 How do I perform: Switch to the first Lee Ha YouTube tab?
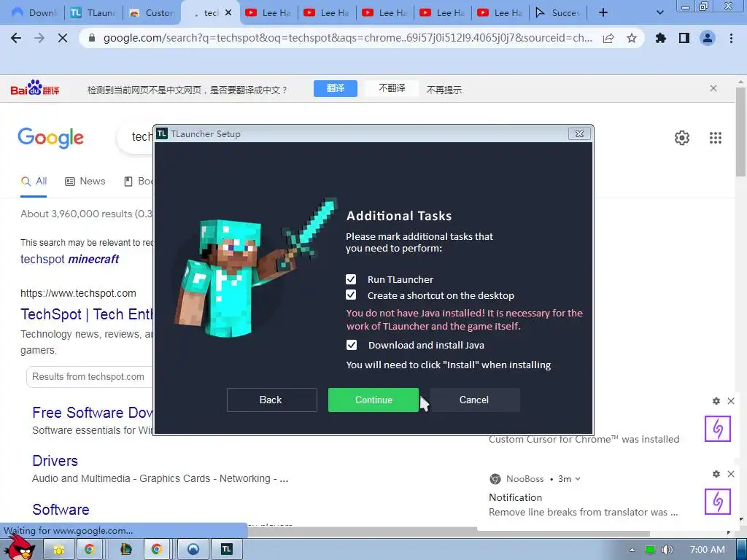pos(269,13)
